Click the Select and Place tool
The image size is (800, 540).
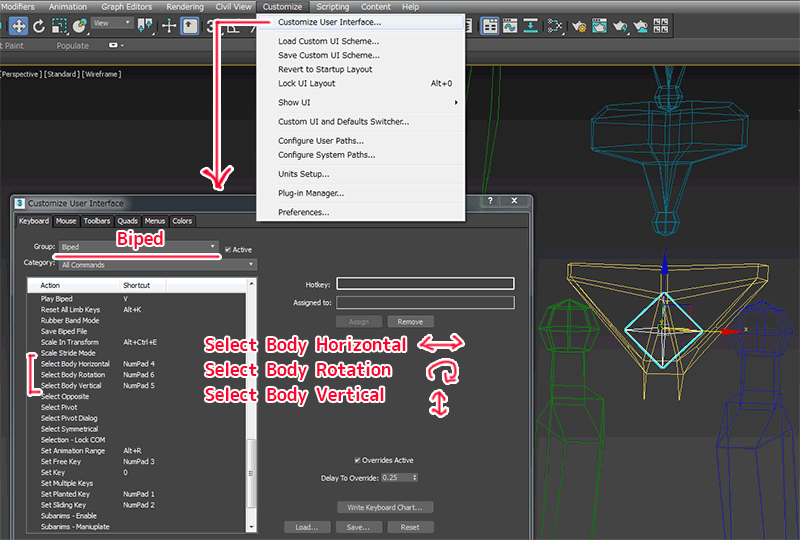pos(80,26)
